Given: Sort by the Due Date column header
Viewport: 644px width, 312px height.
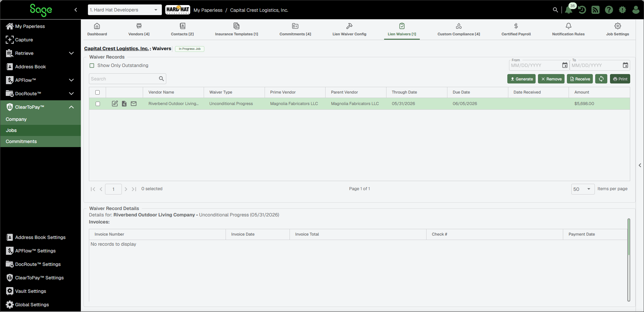Looking at the screenshot, I should 477,92.
